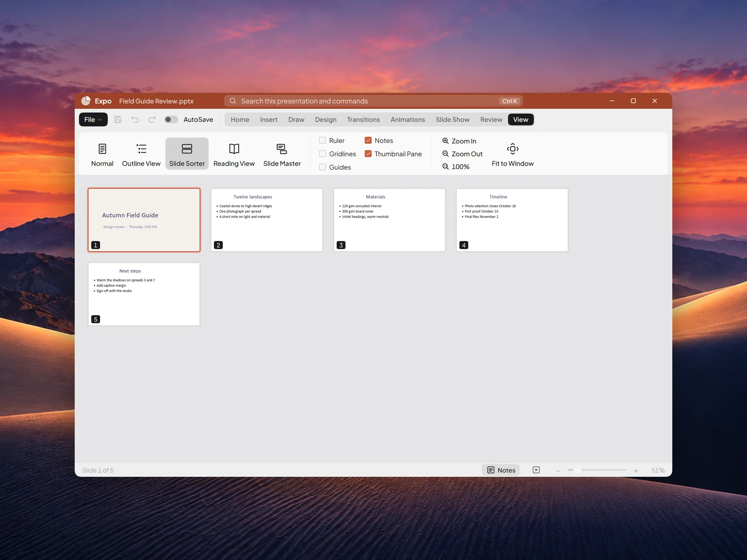The image size is (747, 560).
Task: Adjust the zoom slider handle
Action: tap(577, 470)
